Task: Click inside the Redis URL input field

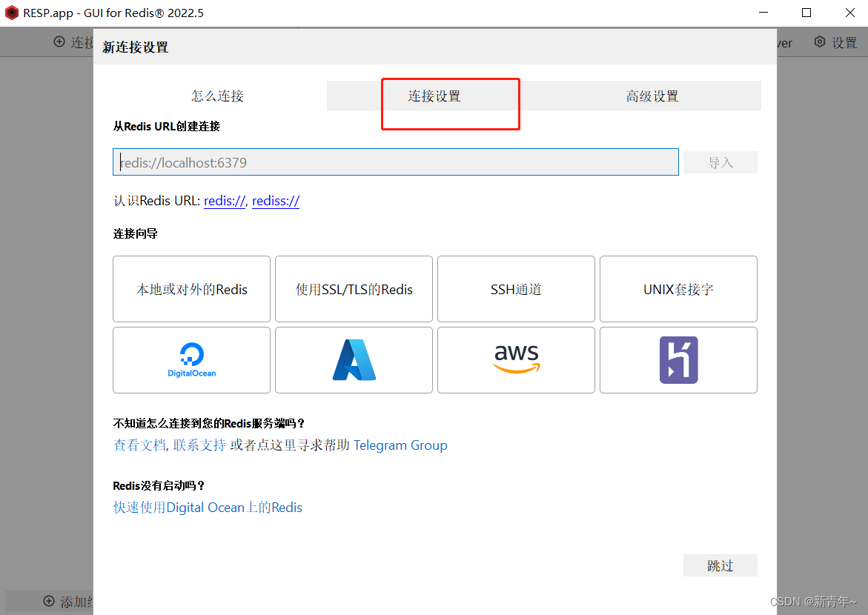Action: coord(395,162)
